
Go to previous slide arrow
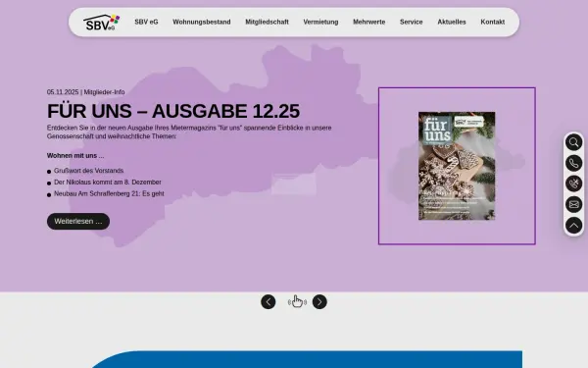click(269, 302)
